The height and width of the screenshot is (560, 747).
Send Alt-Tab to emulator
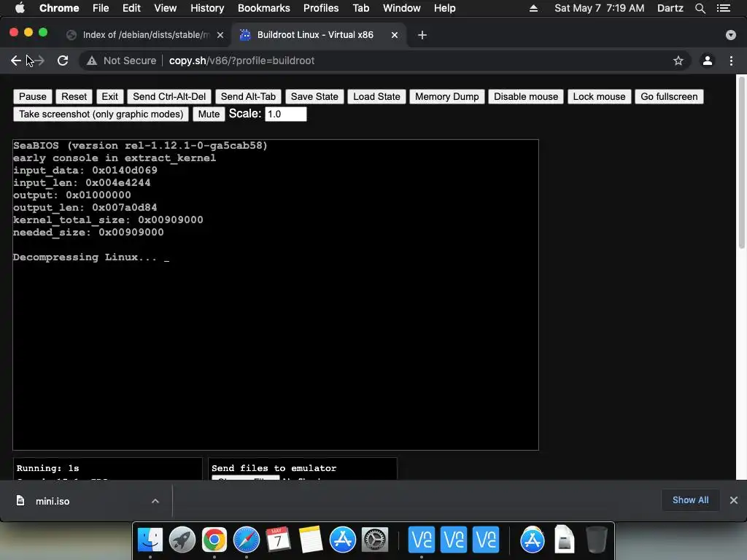coord(248,97)
